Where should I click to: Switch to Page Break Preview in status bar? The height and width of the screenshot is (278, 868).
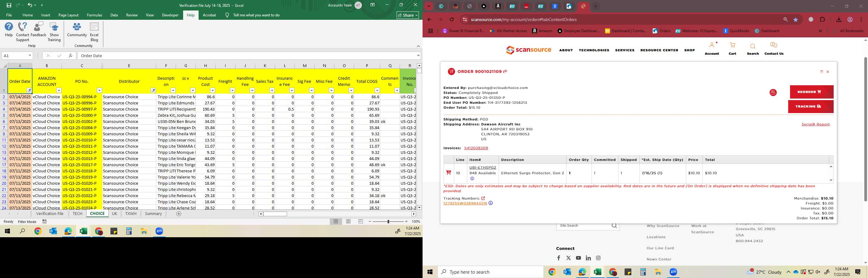click(x=361, y=221)
